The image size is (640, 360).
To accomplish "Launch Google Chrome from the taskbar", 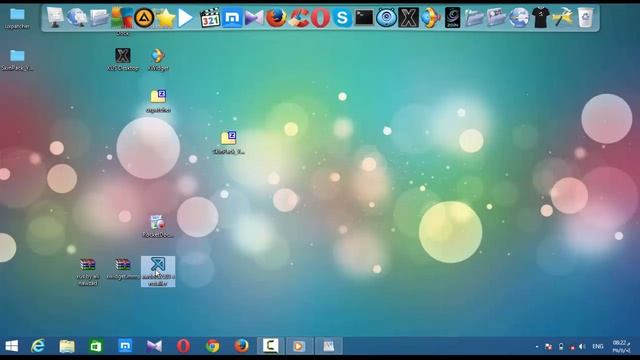I will pos(212,346).
